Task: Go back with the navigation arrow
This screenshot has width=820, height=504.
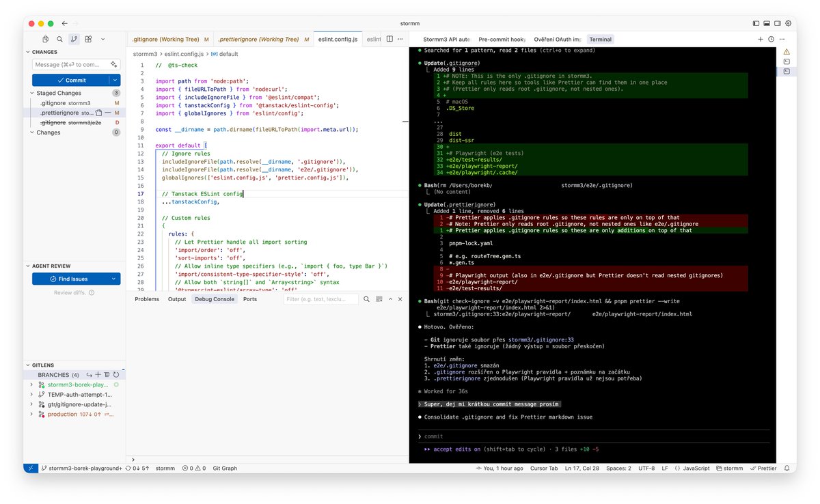Action: point(64,23)
